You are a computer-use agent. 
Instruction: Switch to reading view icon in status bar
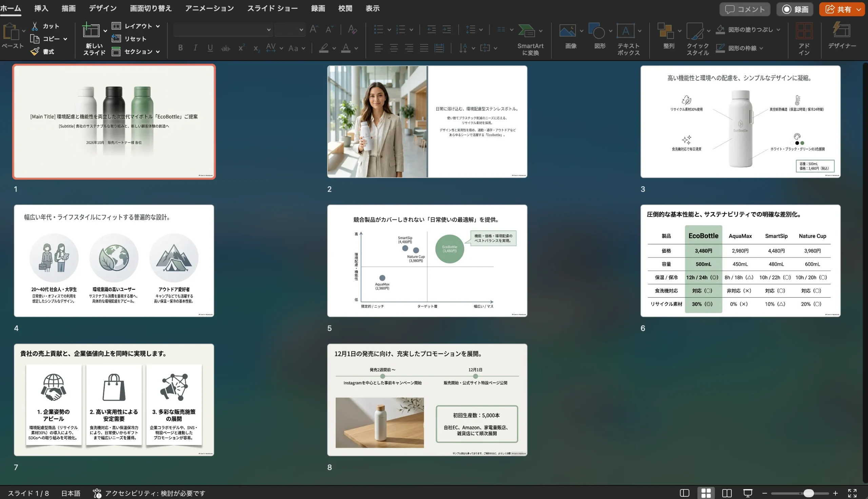tap(727, 493)
